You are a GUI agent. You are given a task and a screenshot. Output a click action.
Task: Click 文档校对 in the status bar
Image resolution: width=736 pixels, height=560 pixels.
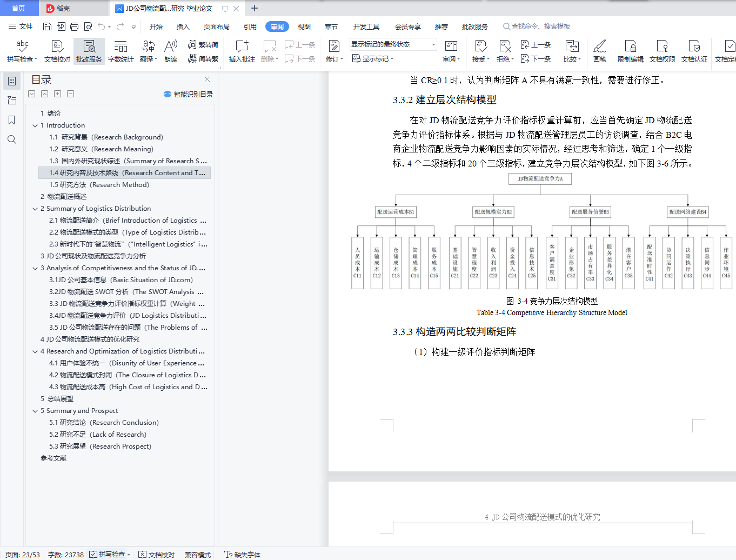(157, 555)
